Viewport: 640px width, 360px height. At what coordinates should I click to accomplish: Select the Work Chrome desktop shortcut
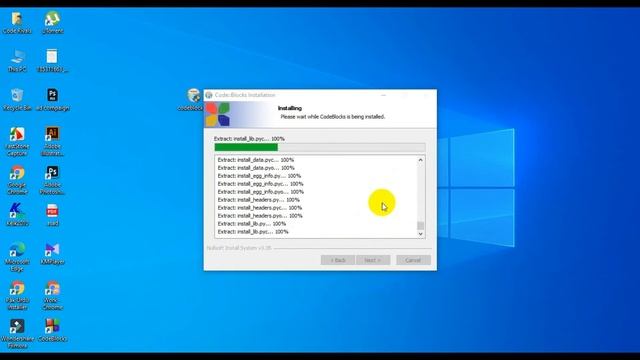pyautogui.click(x=52, y=295)
